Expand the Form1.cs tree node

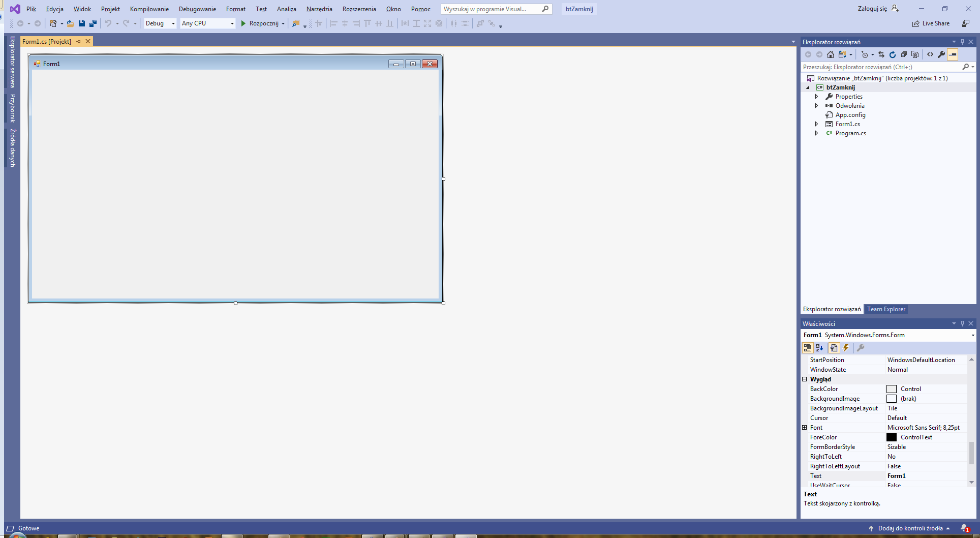point(817,124)
